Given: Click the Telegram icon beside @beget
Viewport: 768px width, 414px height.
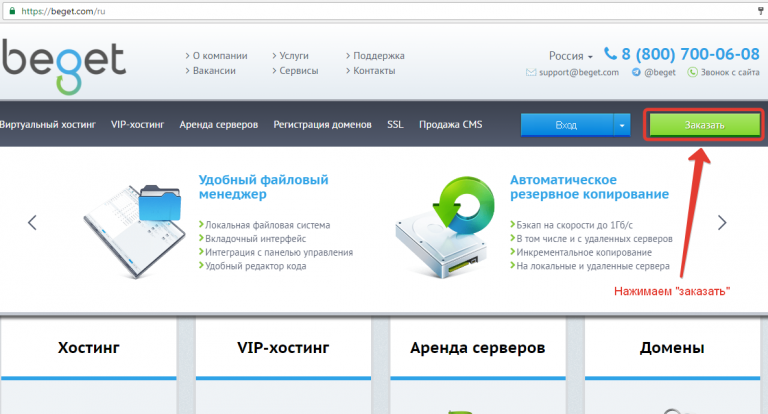Looking at the screenshot, I should [x=636, y=73].
